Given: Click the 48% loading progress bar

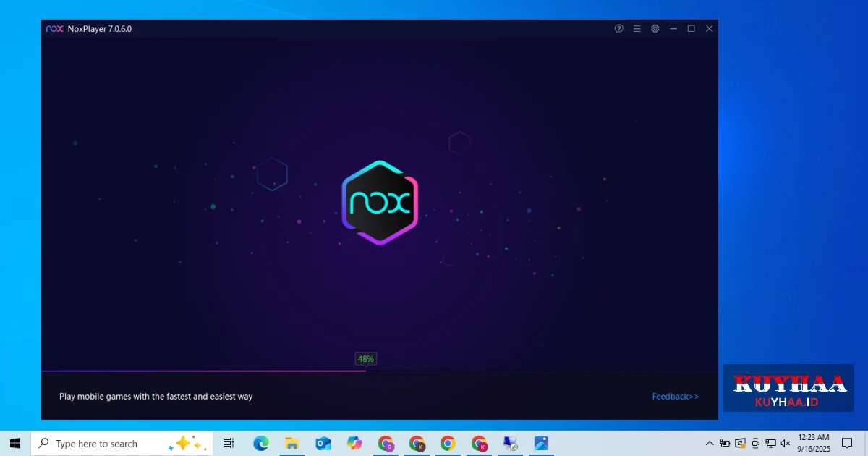Looking at the screenshot, I should [x=379, y=371].
